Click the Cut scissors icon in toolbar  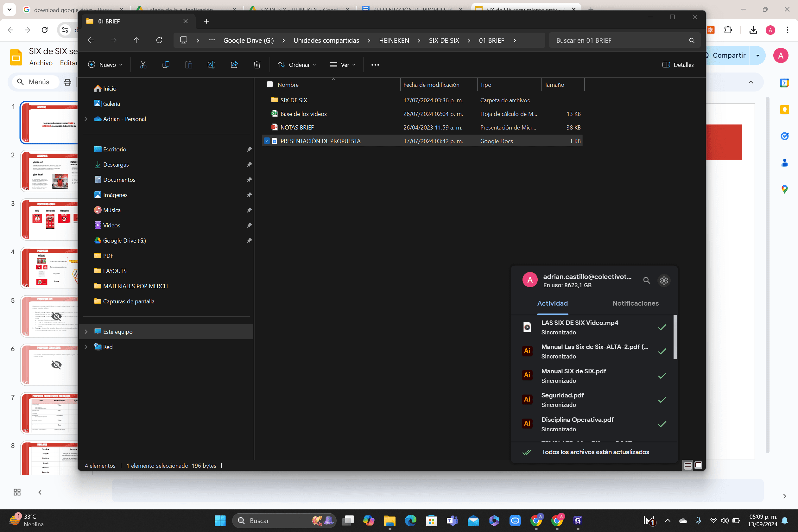143,65
